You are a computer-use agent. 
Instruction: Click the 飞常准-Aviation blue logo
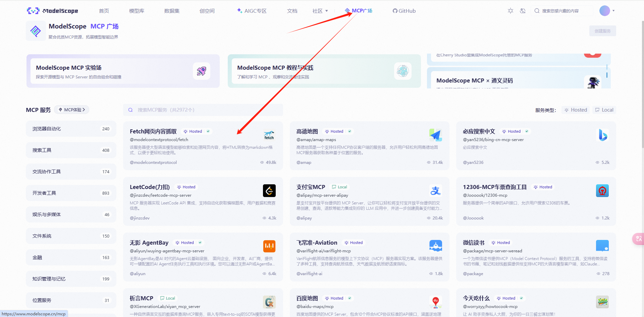pyautogui.click(x=435, y=246)
